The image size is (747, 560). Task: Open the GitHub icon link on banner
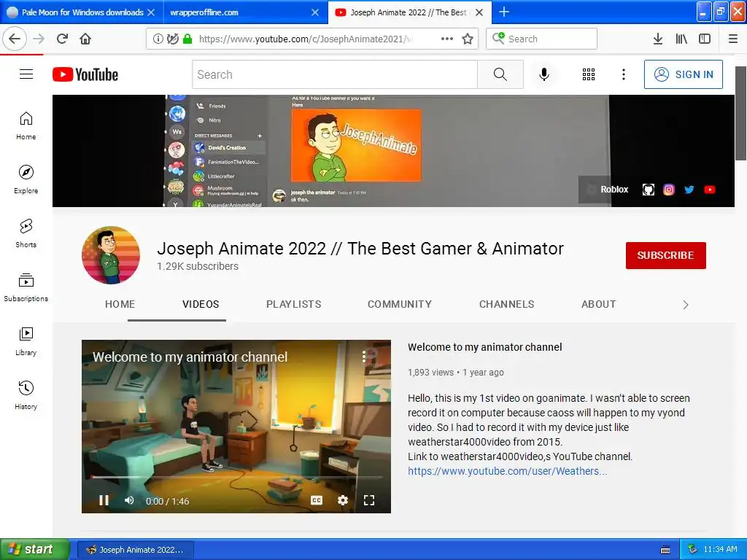point(649,190)
